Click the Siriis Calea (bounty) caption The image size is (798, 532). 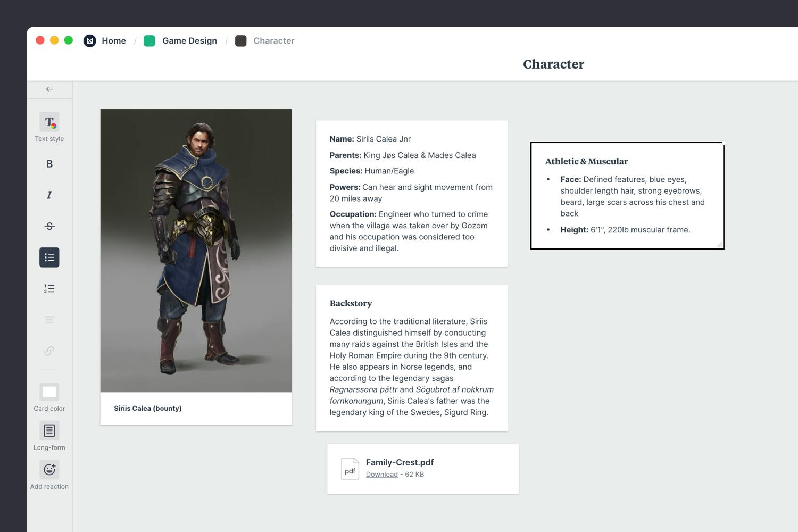click(x=148, y=409)
